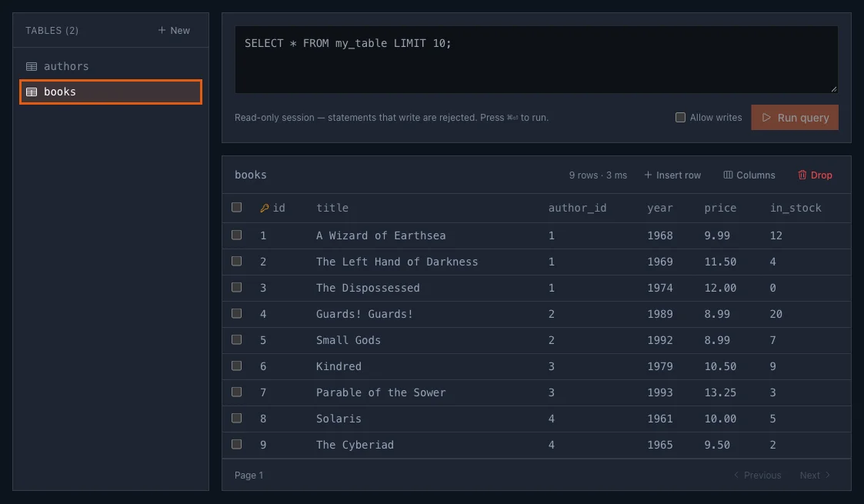Click the title cell 'The Dispossessed'
The image size is (864, 504).
368,288
